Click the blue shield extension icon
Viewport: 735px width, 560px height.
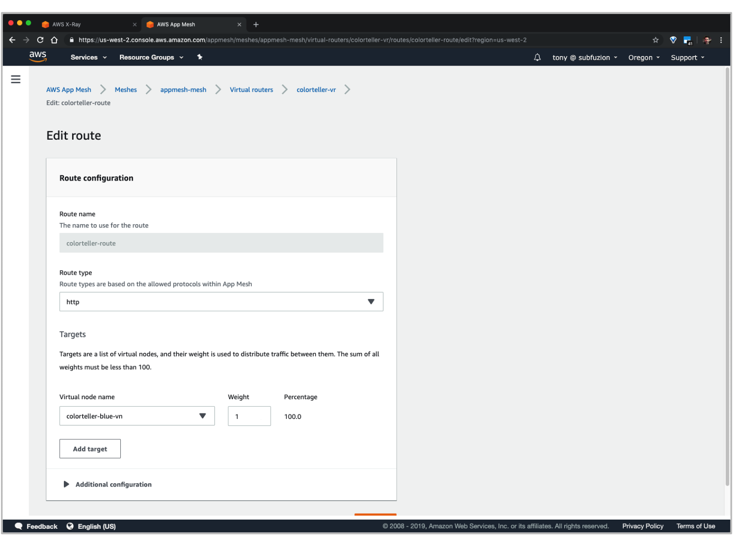[673, 40]
